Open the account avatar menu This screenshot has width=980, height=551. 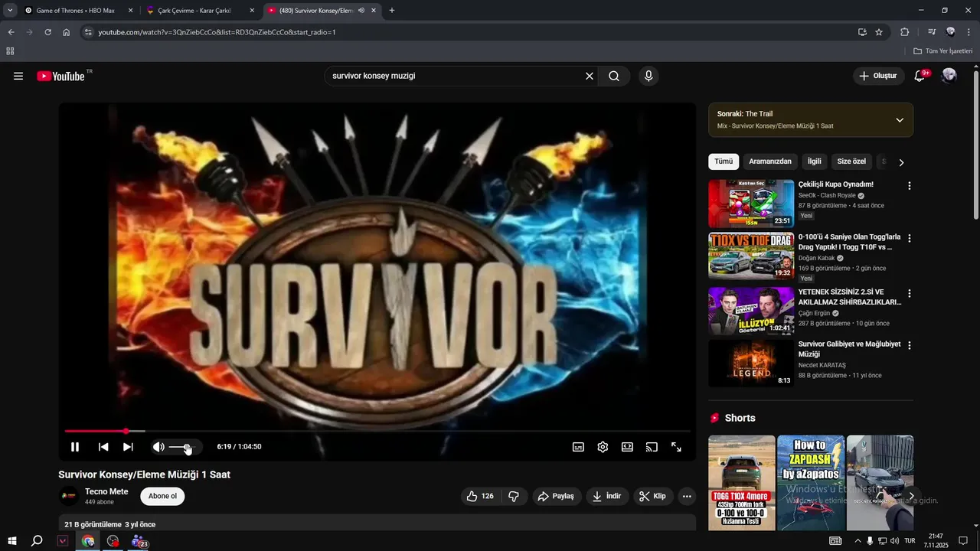(x=949, y=76)
